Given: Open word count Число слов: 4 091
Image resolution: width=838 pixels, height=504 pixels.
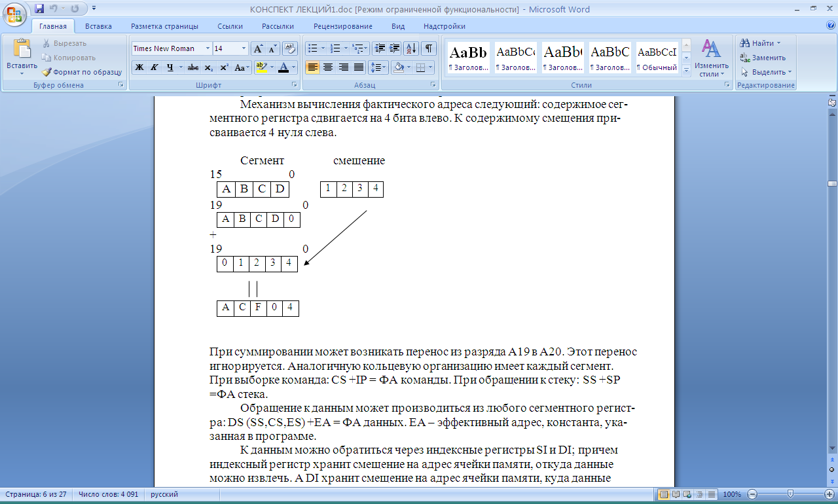Looking at the screenshot, I should [108, 494].
